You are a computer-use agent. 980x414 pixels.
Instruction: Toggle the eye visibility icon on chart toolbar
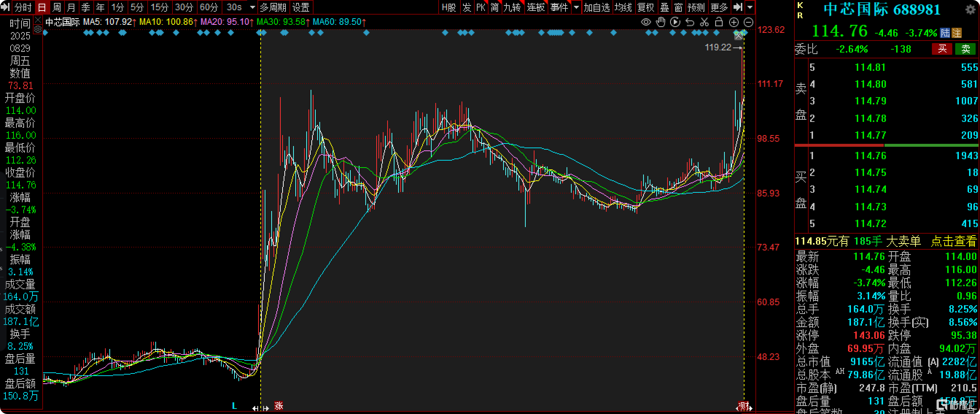(646, 22)
